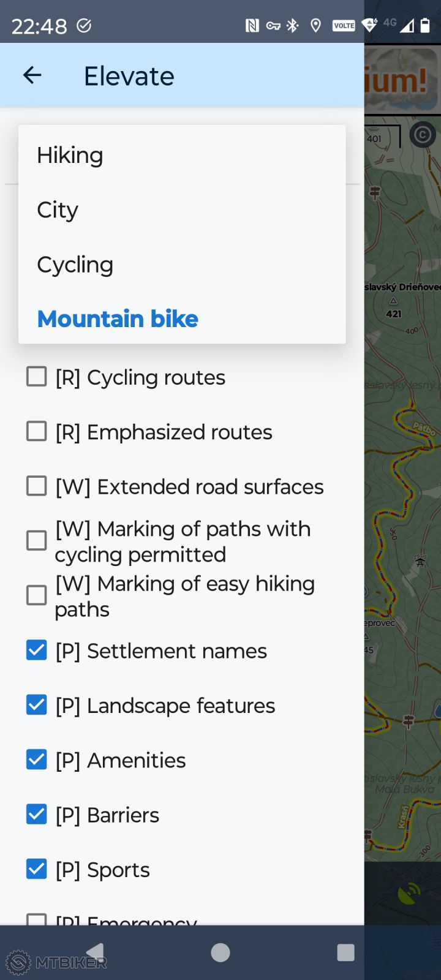Uncheck the Sports overlay checkbox

pos(37,869)
